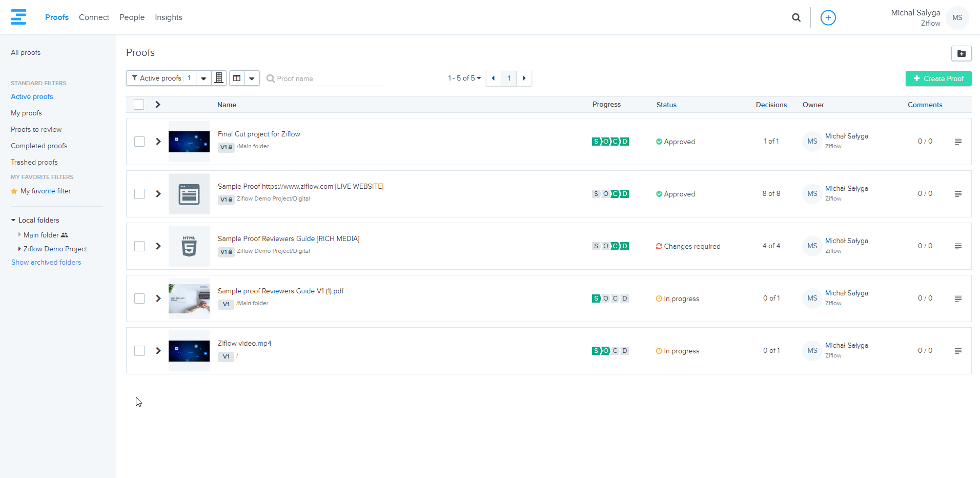Click progress stage indicator for LIVE WEBSITE proof

[x=610, y=194]
